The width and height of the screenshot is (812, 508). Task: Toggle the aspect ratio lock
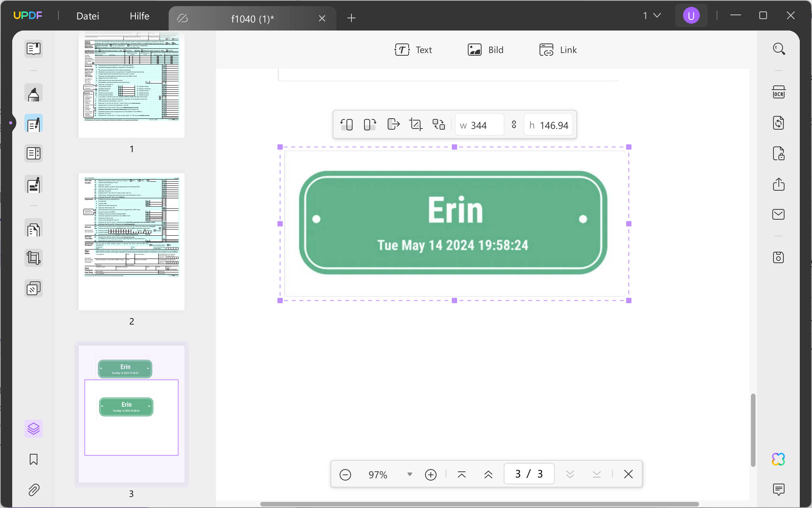[514, 125]
